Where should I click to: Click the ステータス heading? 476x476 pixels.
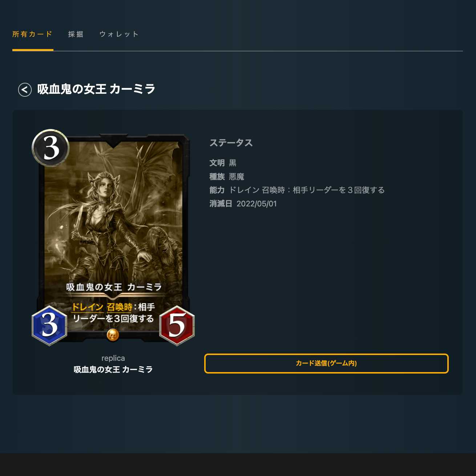pyautogui.click(x=231, y=143)
